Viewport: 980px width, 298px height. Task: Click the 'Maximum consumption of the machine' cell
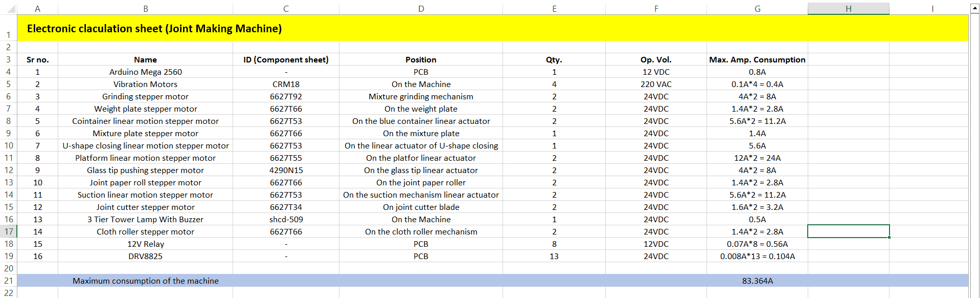146,281
